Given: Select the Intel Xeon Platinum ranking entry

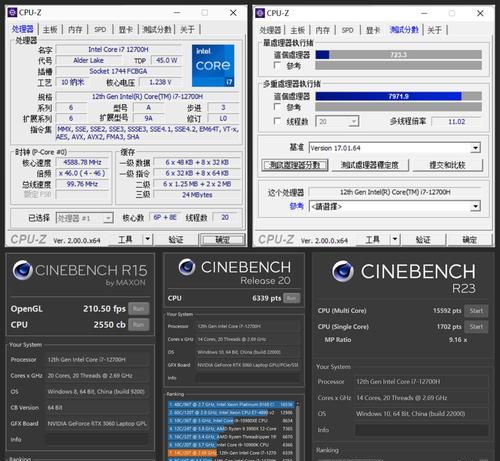Looking at the screenshot, I should pyautogui.click(x=231, y=404).
